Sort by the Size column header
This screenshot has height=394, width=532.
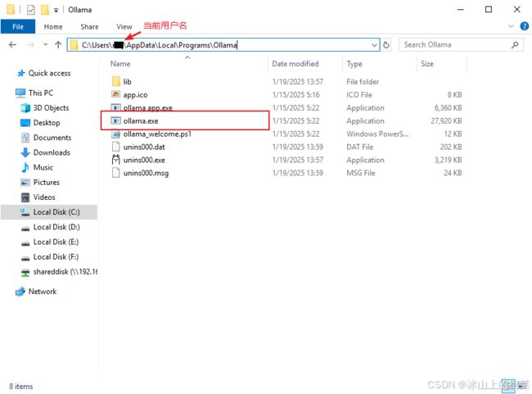click(427, 64)
